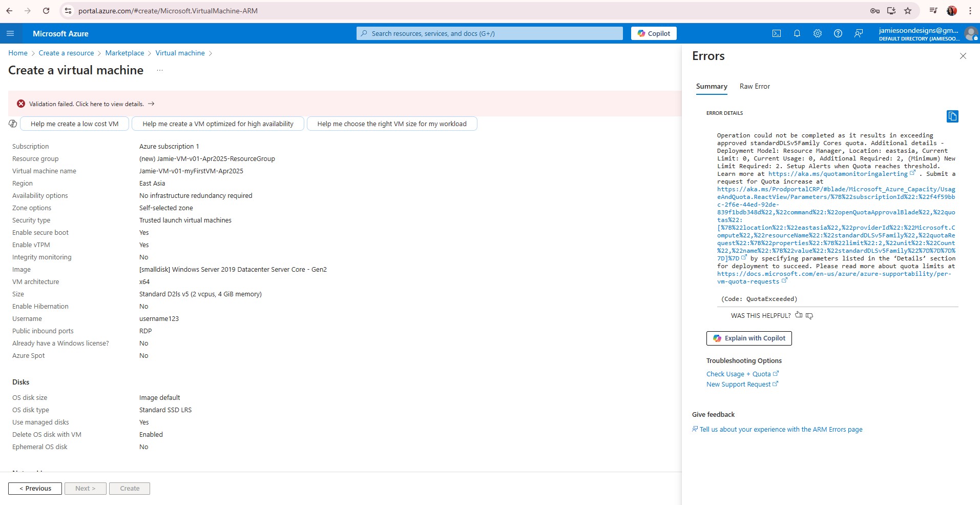The width and height of the screenshot is (980, 505).
Task: Click the error icon in the Validation failed banner
Action: click(21, 104)
